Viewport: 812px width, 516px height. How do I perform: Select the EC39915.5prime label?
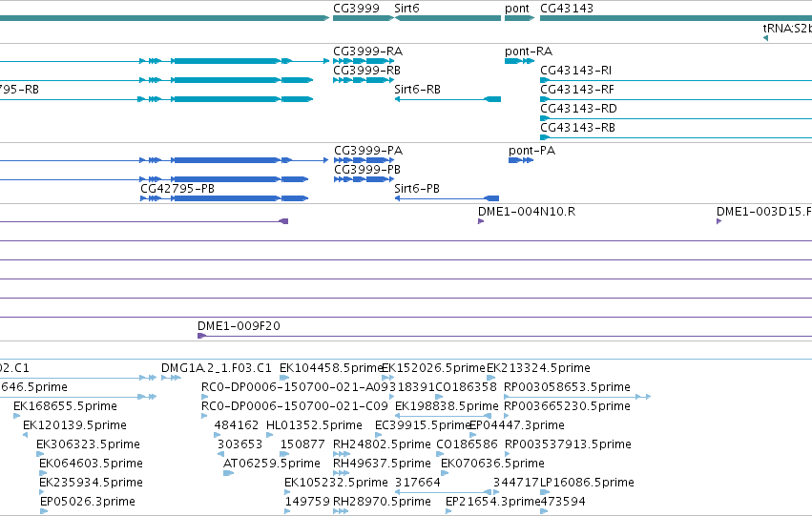423,425
